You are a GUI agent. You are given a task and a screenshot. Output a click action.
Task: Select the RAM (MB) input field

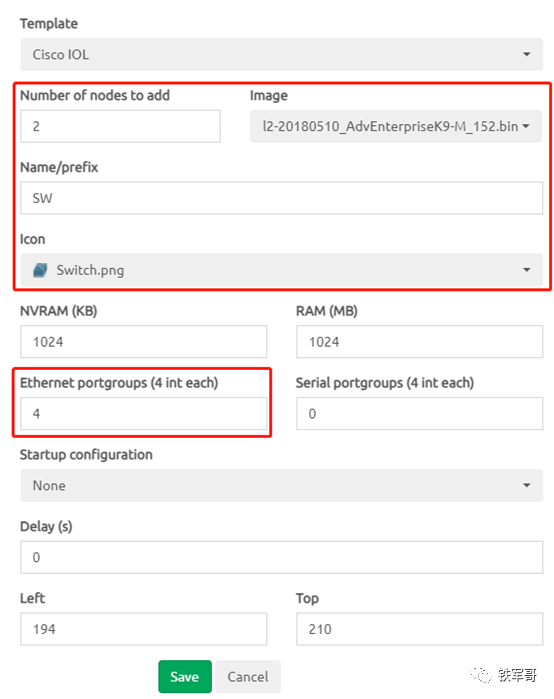point(419,342)
